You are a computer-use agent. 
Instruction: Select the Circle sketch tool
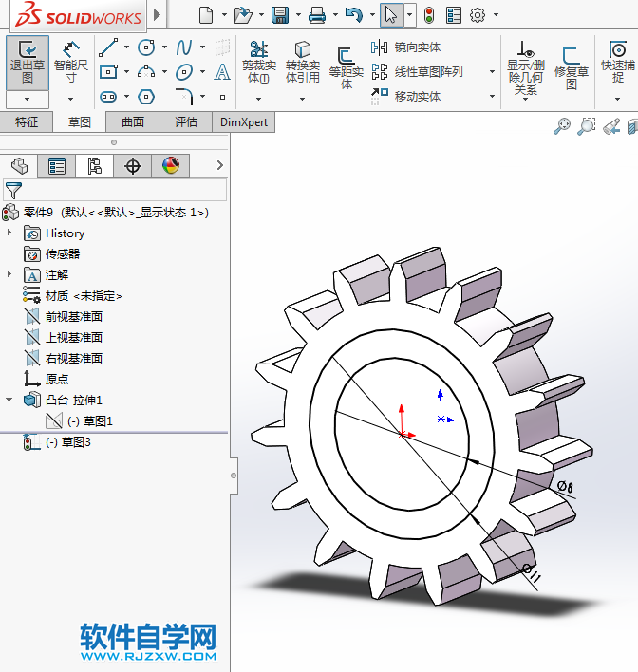146,47
